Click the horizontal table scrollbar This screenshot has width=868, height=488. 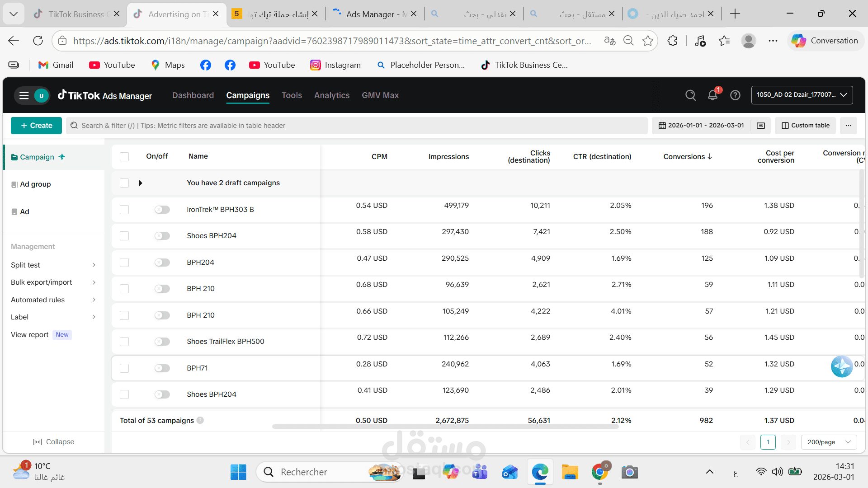[x=445, y=427]
